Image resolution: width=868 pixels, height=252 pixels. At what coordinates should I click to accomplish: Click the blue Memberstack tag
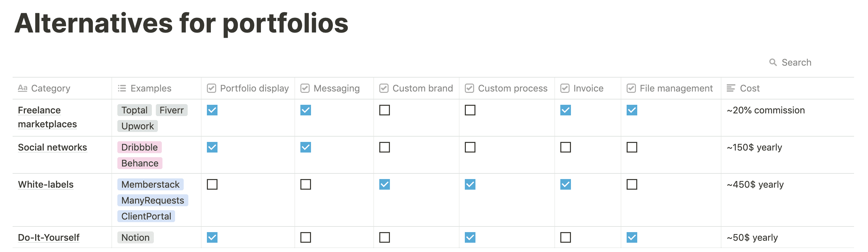150,185
